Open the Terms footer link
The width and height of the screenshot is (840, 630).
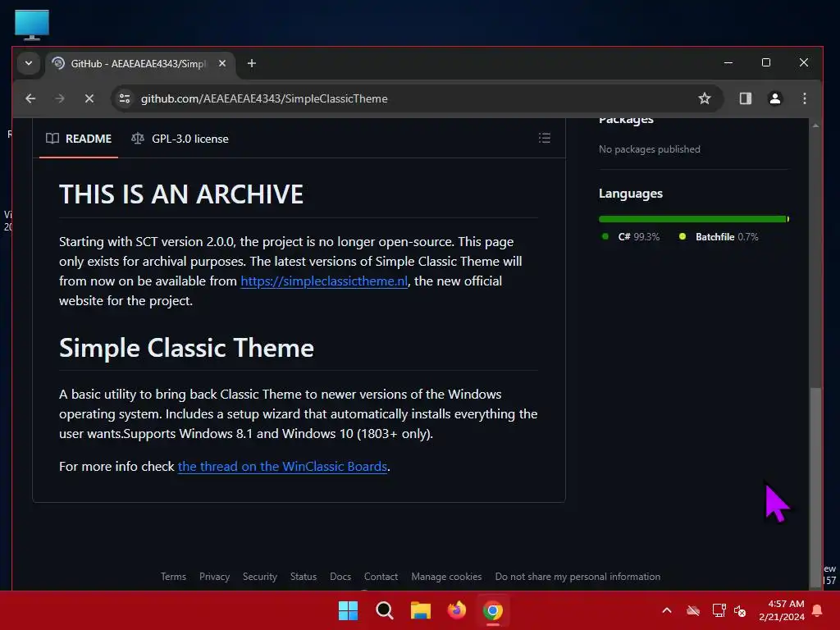tap(173, 577)
